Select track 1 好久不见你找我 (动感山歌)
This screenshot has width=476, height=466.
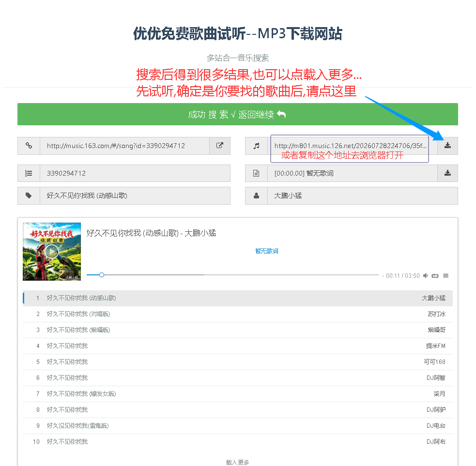[x=238, y=298]
